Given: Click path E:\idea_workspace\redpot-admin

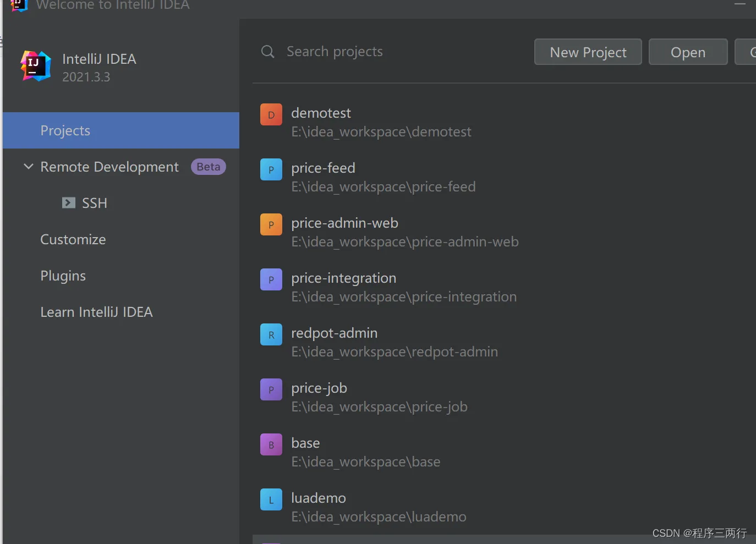Looking at the screenshot, I should pos(395,352).
